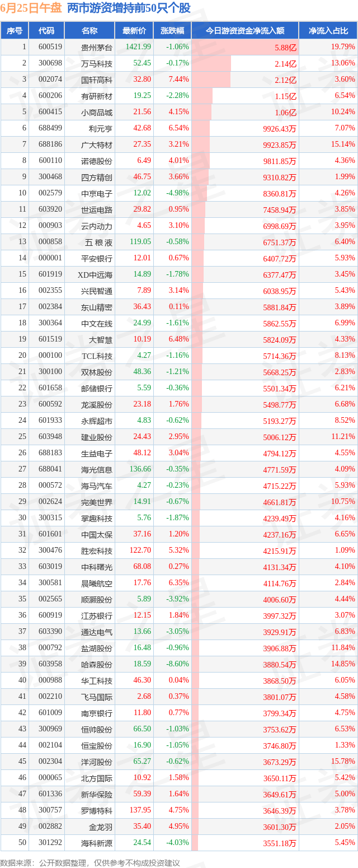Select stock name 晨曦航空
The image size is (358, 868).
[97, 583]
